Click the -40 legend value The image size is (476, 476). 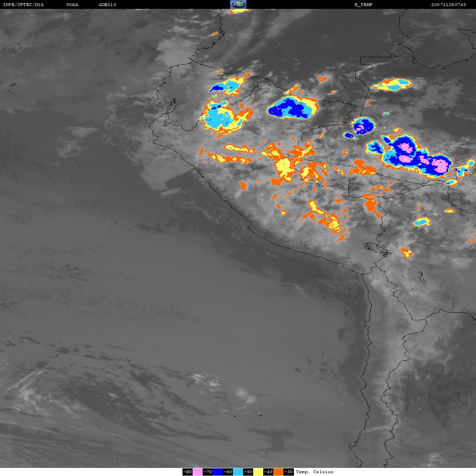point(268,472)
